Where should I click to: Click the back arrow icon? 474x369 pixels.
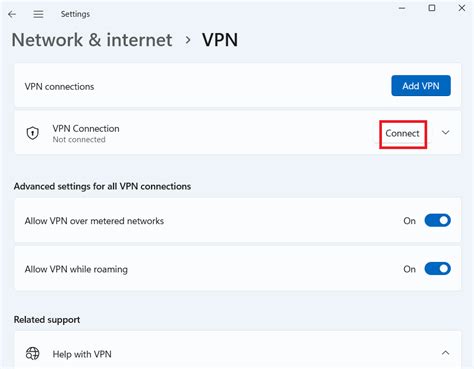pyautogui.click(x=12, y=14)
